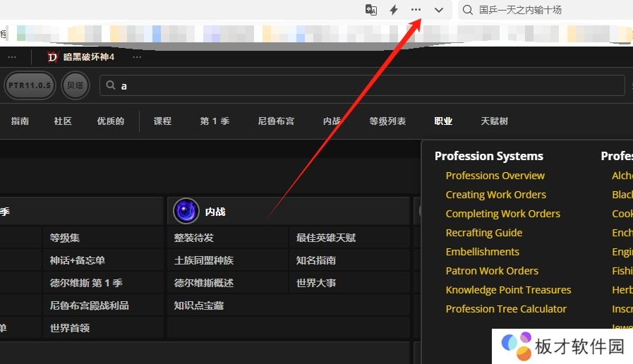Open the browser three-dot more menu
The width and height of the screenshot is (633, 364).
[x=416, y=10]
